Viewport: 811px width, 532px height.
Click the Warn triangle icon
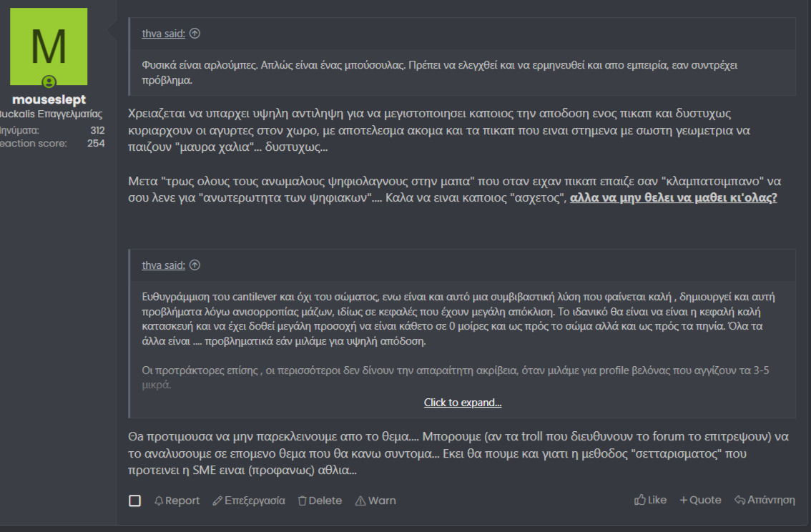pyautogui.click(x=360, y=501)
